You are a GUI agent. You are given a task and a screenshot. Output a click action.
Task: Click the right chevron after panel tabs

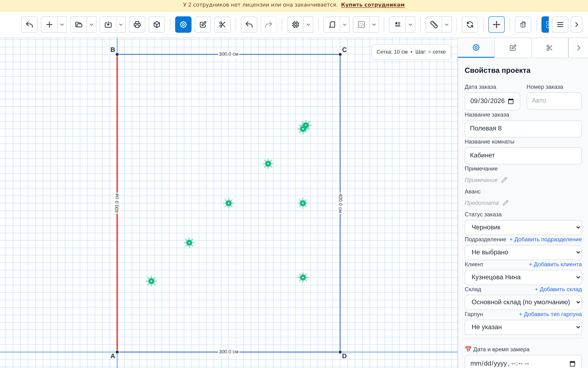[579, 48]
